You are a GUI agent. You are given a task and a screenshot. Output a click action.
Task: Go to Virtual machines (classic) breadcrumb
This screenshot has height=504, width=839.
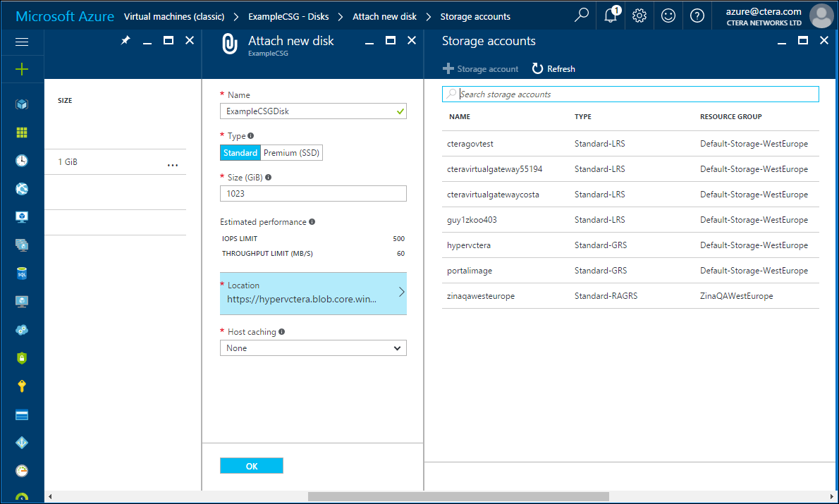point(174,17)
